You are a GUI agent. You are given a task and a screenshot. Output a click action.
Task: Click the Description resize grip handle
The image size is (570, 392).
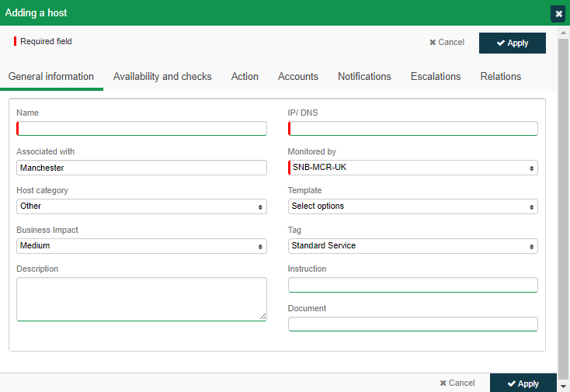(262, 317)
